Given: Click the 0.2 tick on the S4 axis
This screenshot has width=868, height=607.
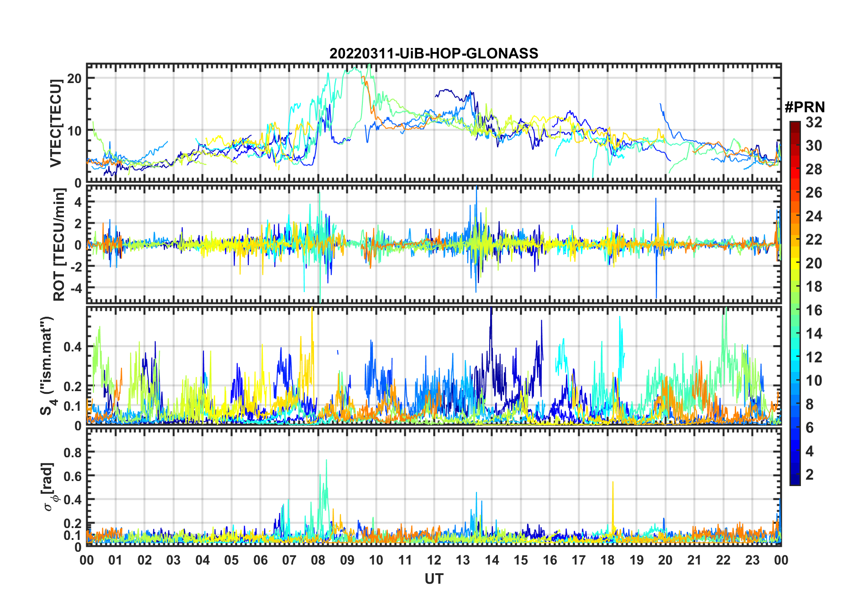Looking at the screenshot, I should coord(73,386).
